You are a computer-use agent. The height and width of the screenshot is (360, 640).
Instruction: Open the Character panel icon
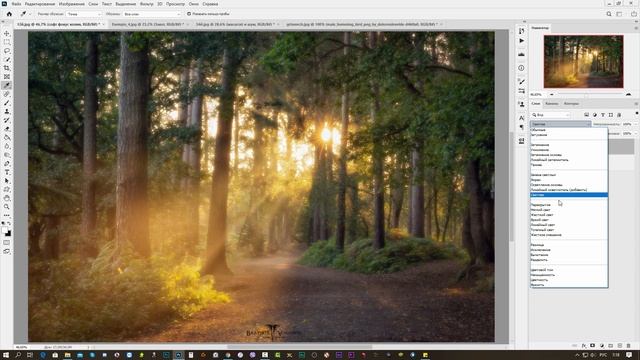tap(522, 118)
